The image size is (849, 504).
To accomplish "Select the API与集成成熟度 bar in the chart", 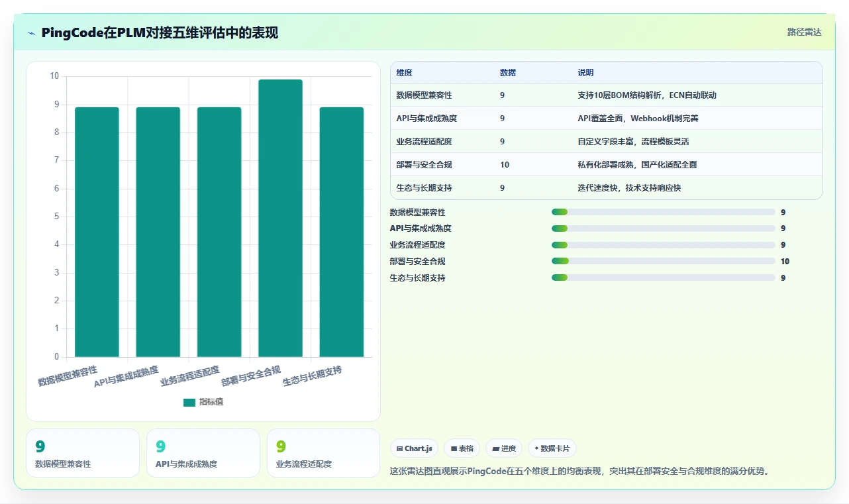I will point(158,232).
